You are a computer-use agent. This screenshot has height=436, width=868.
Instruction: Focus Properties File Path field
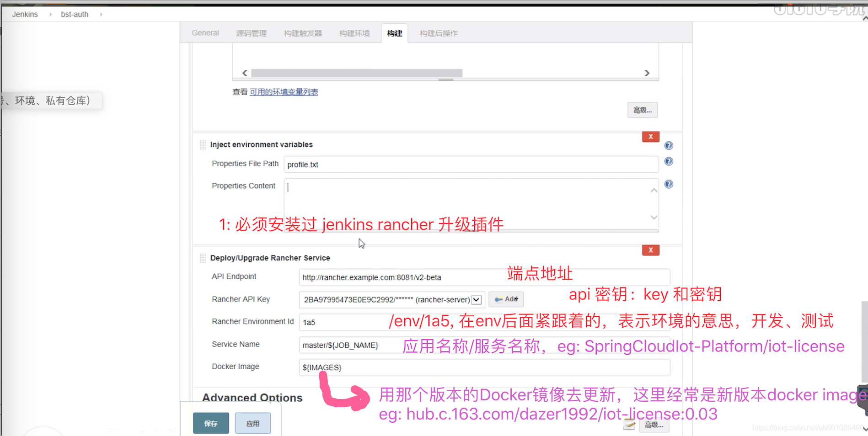coord(471,165)
